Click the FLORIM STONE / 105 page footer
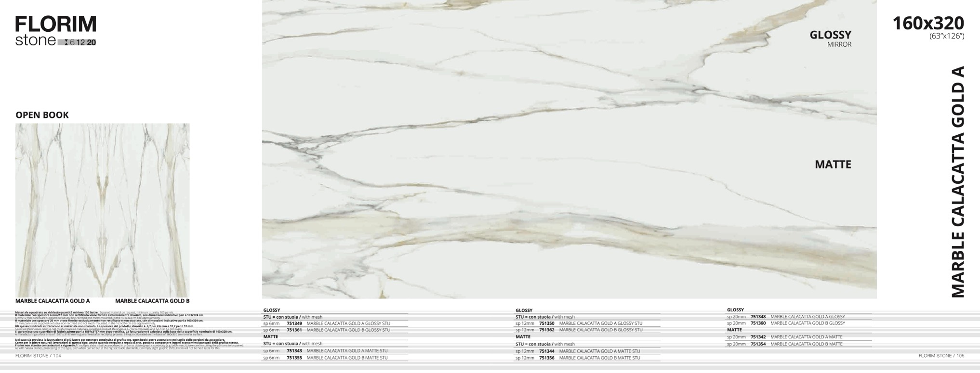The image size is (980, 373). [x=941, y=356]
